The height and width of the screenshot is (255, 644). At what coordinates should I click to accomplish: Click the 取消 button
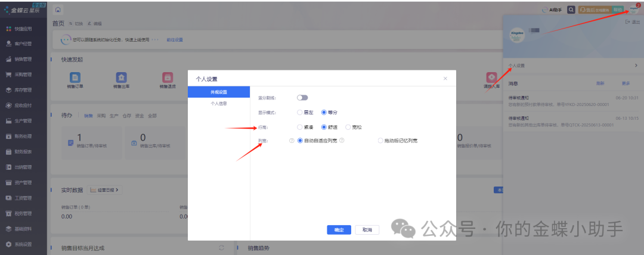tap(367, 229)
